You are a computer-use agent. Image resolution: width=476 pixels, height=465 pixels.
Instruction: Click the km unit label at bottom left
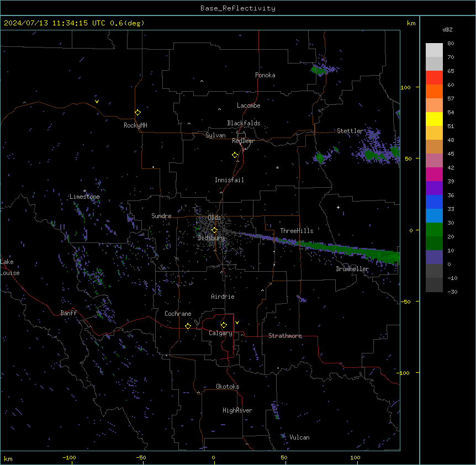[8, 458]
